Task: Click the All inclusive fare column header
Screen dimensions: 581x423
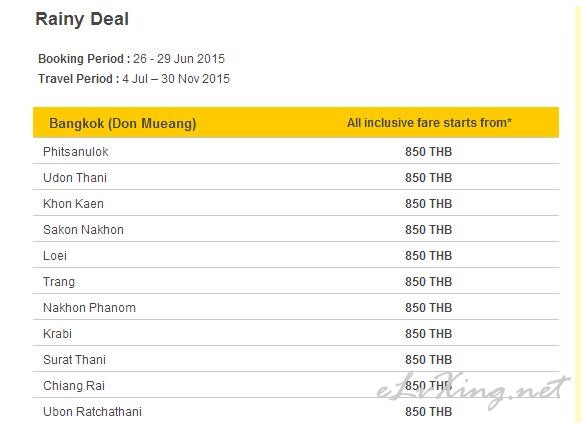Action: [429, 123]
